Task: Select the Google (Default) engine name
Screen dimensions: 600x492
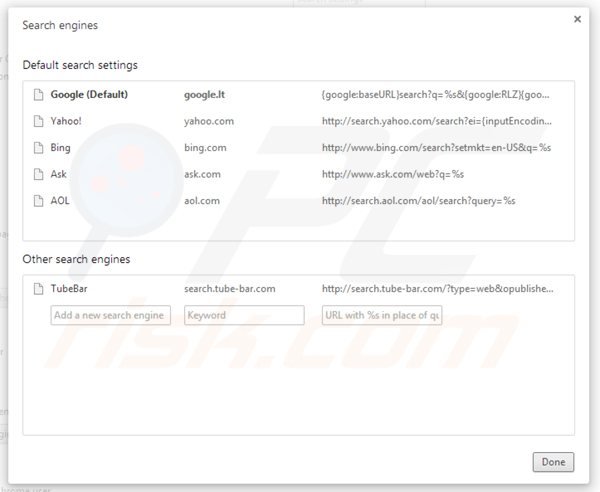Action: click(89, 94)
